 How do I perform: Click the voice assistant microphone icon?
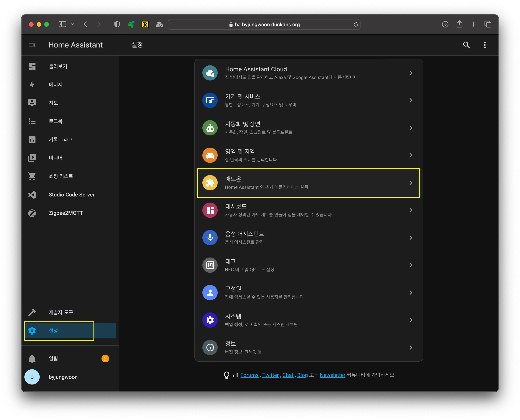210,238
